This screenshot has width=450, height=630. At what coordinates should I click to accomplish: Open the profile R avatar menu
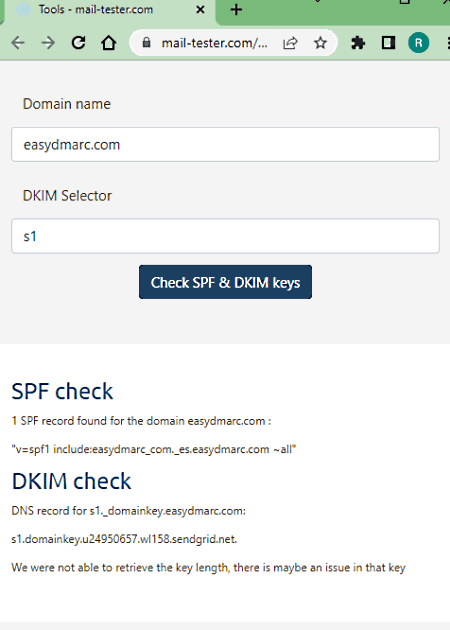click(419, 43)
